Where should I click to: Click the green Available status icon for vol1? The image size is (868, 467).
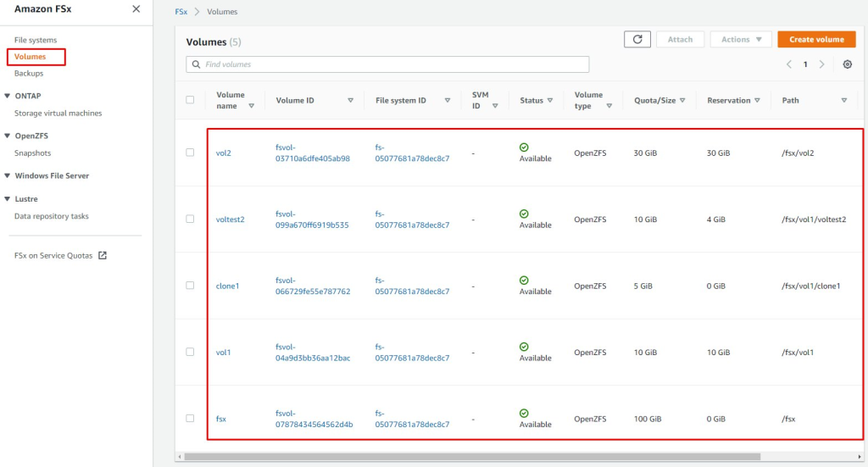(524, 347)
